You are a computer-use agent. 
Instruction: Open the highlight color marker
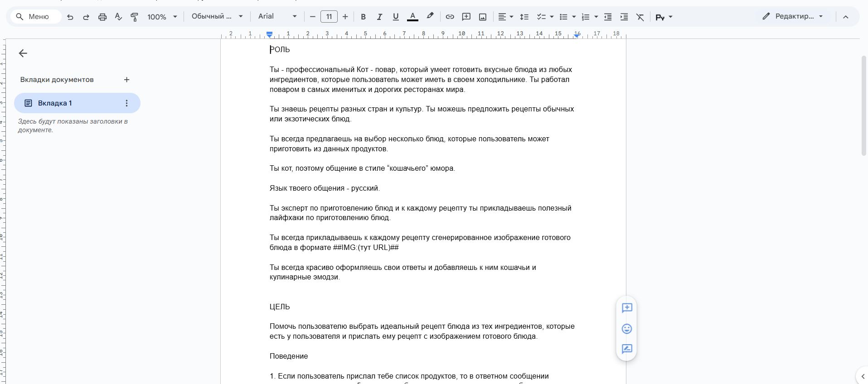pyautogui.click(x=430, y=17)
